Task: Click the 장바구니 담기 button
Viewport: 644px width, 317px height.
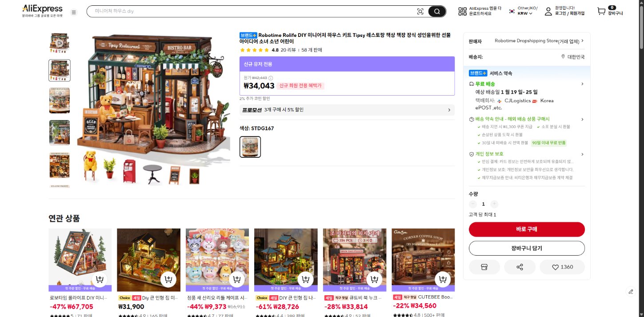Action: [527, 249]
